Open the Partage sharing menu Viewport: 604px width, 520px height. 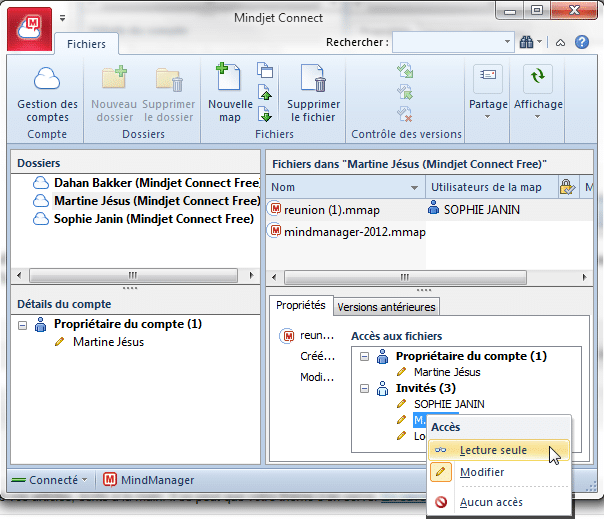point(488,92)
